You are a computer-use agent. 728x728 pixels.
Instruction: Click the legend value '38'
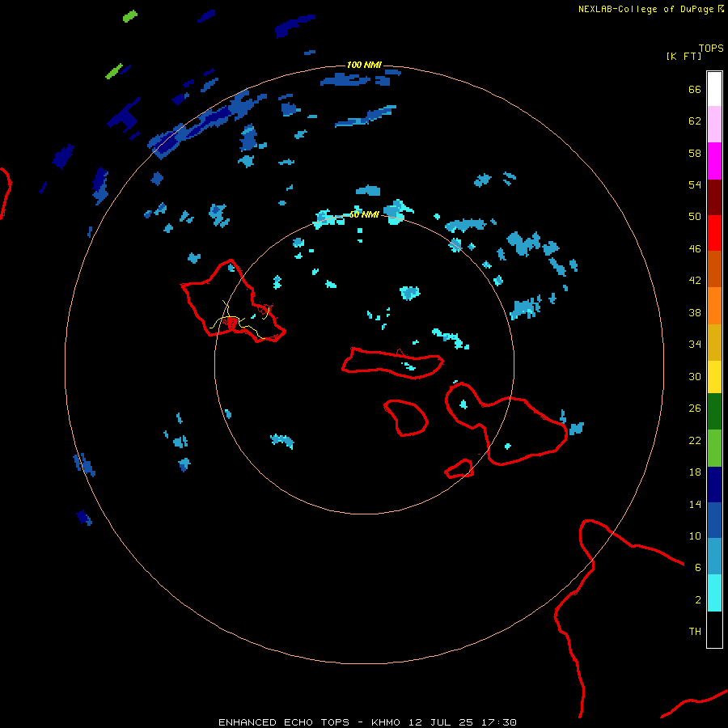tap(695, 312)
